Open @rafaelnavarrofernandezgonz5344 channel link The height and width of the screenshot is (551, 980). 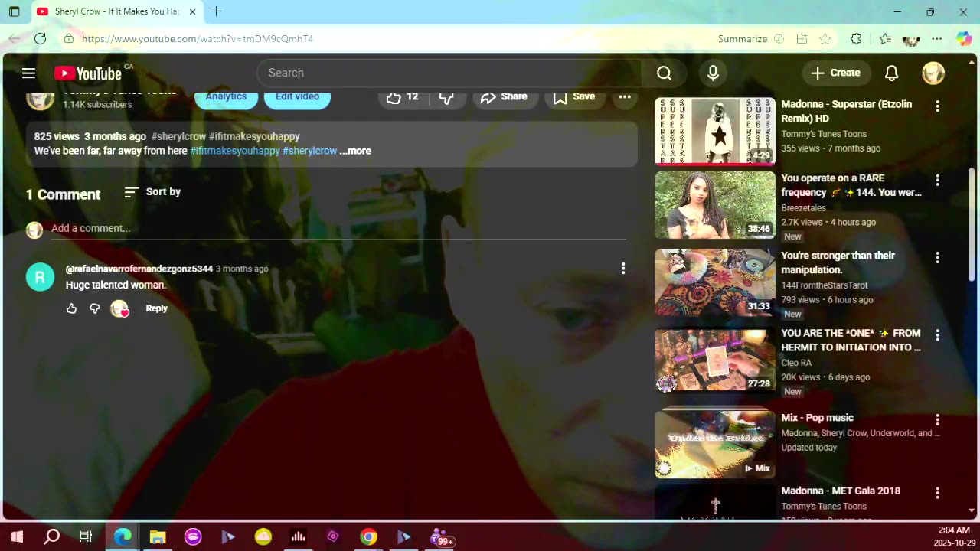(139, 269)
